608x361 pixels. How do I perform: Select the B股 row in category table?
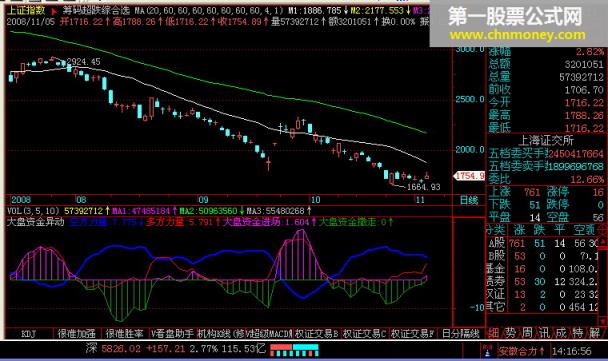click(543, 256)
